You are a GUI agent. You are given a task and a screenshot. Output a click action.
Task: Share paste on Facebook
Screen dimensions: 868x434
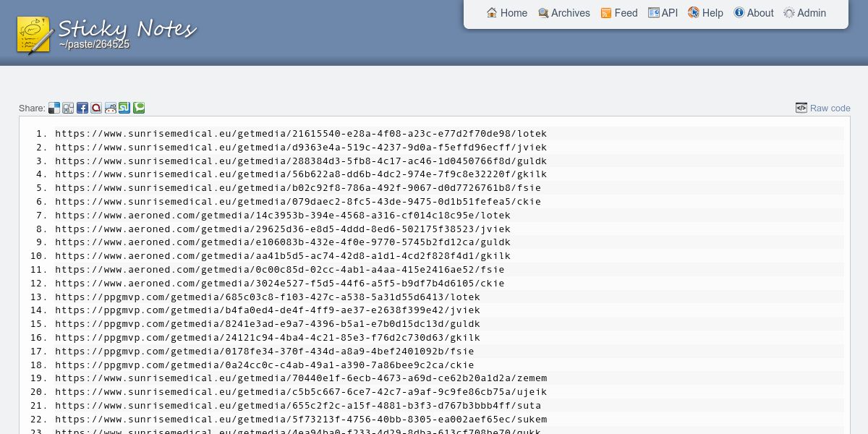(82, 109)
